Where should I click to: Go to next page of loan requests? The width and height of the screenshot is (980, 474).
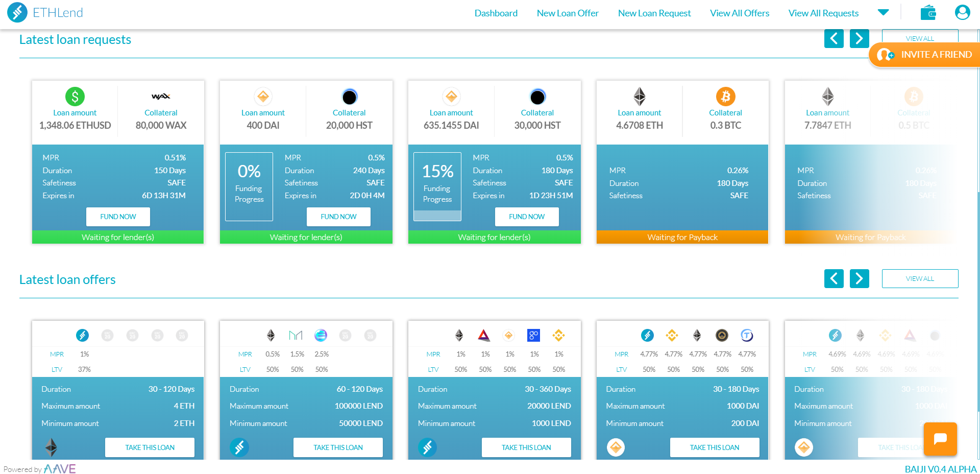coord(859,38)
